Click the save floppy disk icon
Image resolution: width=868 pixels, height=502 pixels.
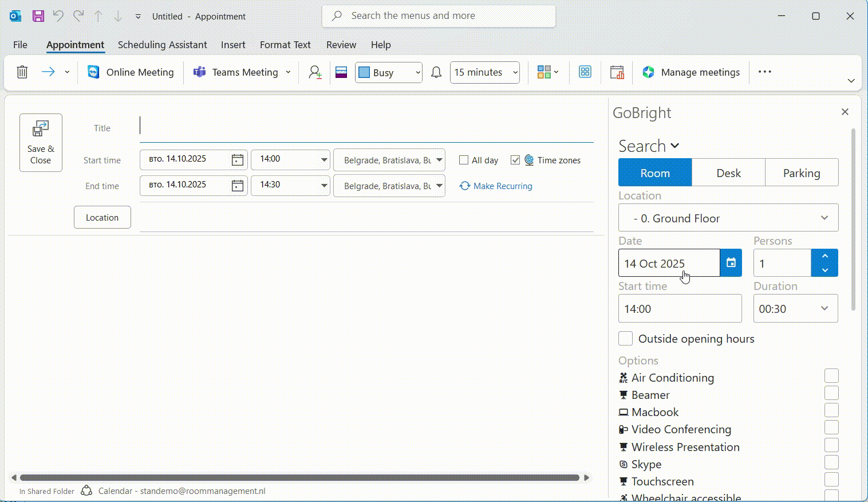coord(38,16)
